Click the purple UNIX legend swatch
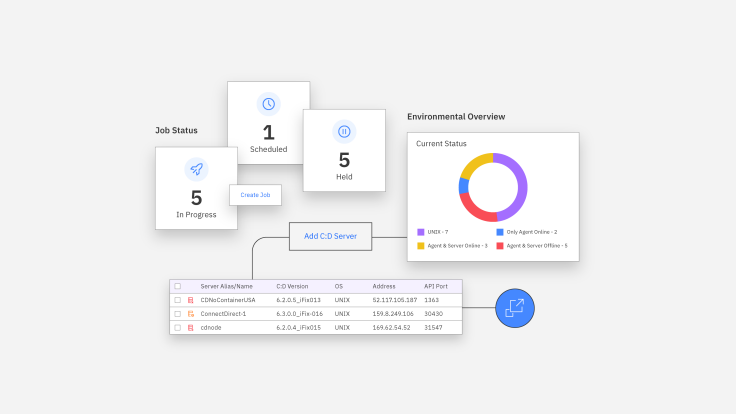The image size is (736, 414). (421, 232)
